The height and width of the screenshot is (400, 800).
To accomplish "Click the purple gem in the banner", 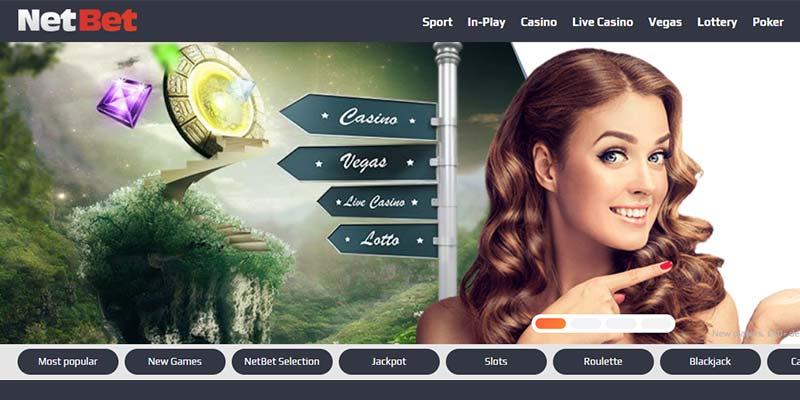I will [124, 102].
